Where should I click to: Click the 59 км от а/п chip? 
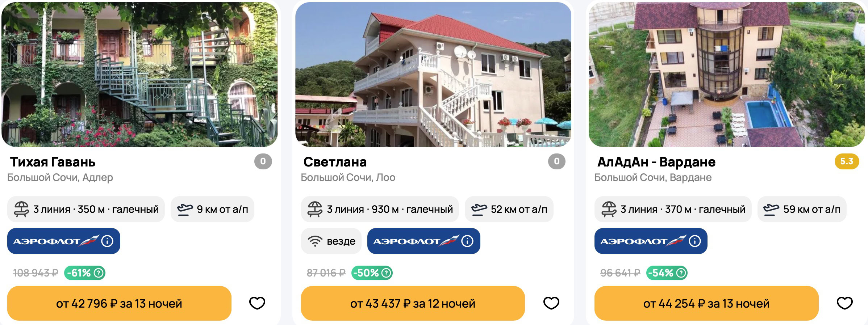802,209
